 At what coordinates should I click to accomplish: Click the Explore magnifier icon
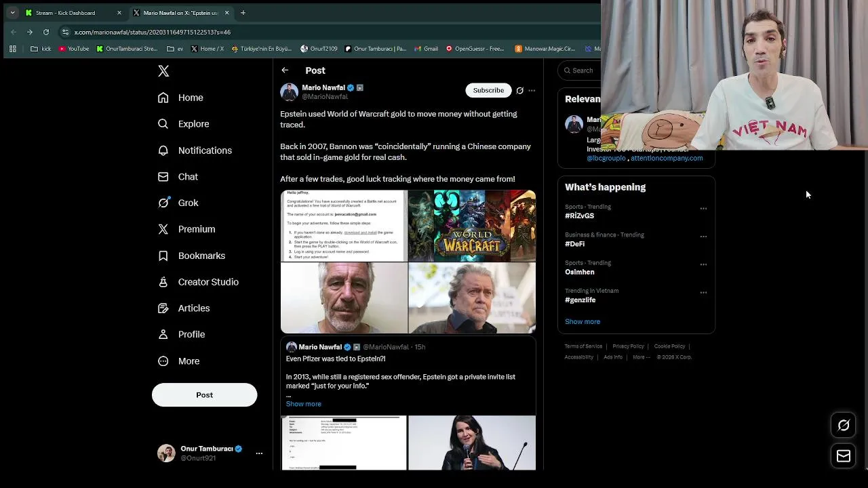pyautogui.click(x=163, y=124)
